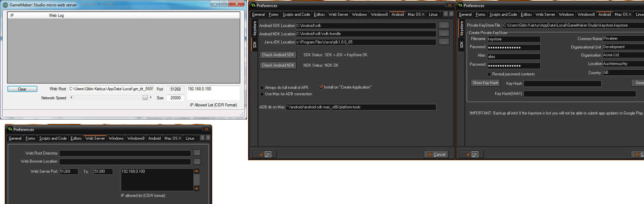This screenshot has width=644, height=204.
Task: Check Reveal password contents
Action: (489, 74)
